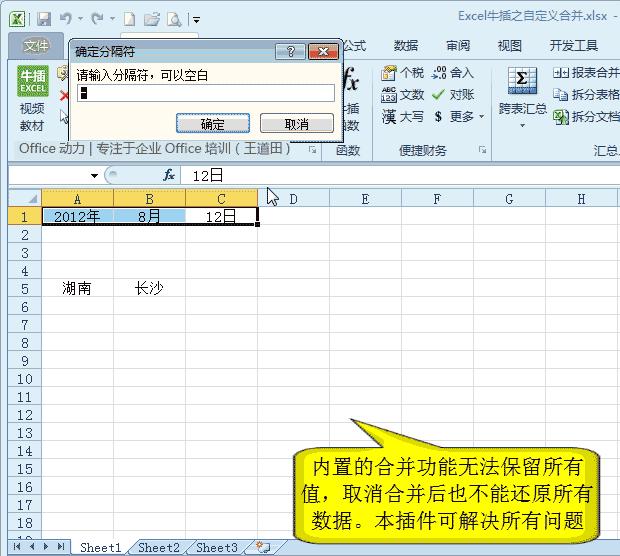Click the 文数 ABC123 tool

pos(402,95)
